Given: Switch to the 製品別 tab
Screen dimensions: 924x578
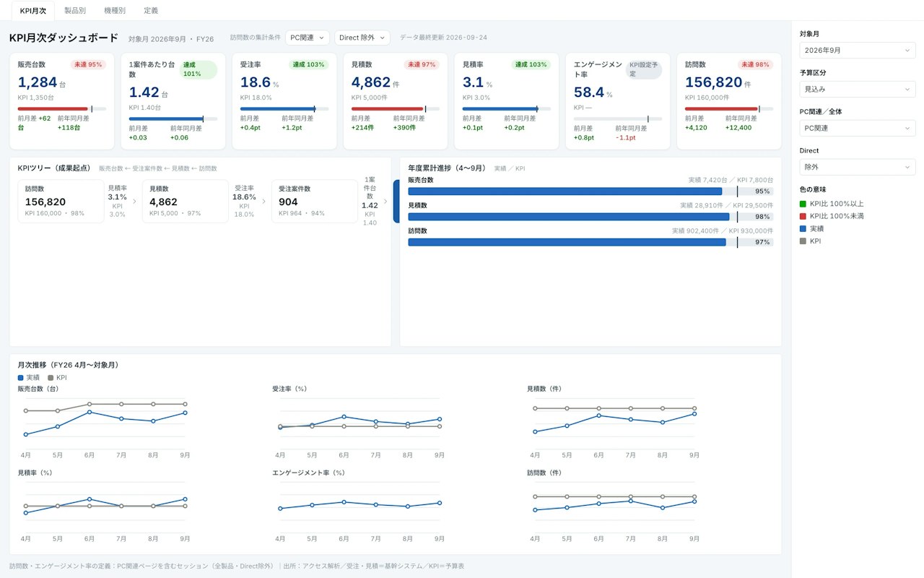Looking at the screenshot, I should tap(75, 11).
